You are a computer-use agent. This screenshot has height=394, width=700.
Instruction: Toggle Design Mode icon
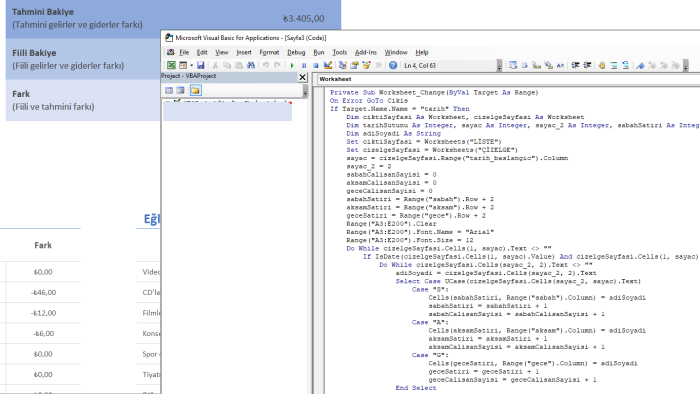328,65
